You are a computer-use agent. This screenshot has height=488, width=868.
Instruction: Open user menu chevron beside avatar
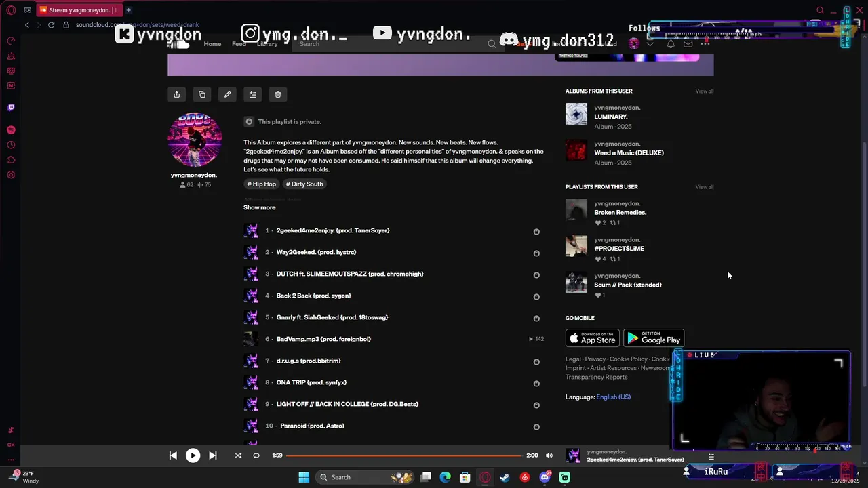(650, 44)
